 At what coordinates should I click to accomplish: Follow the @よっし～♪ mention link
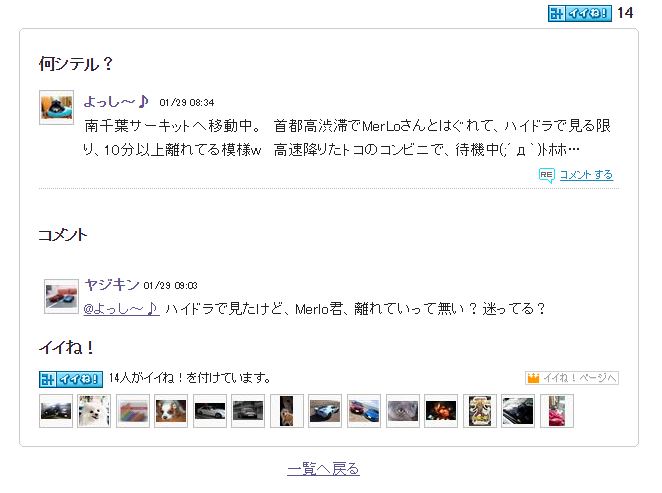[122, 309]
